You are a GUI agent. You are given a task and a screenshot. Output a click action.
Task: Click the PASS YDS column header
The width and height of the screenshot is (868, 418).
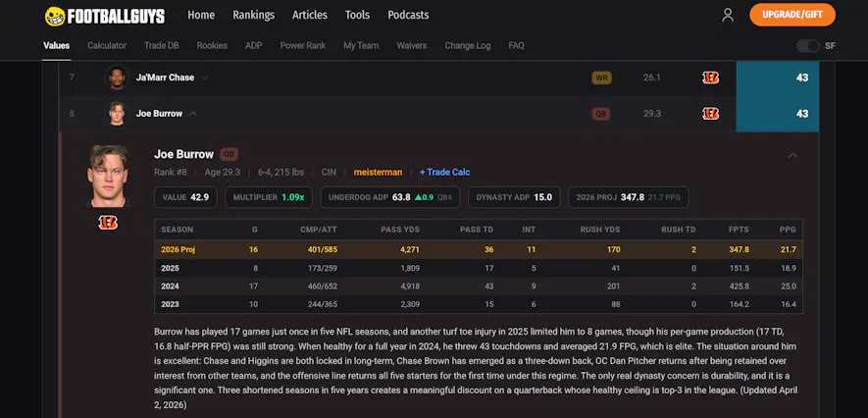[400, 230]
